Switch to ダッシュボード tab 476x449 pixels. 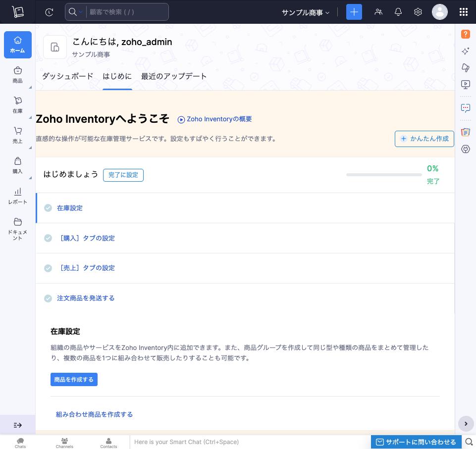pos(68,76)
